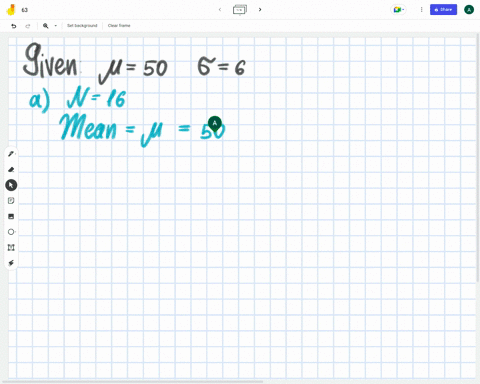The width and height of the screenshot is (480, 384).
Task: Click Clear frame
Action: pos(119,26)
